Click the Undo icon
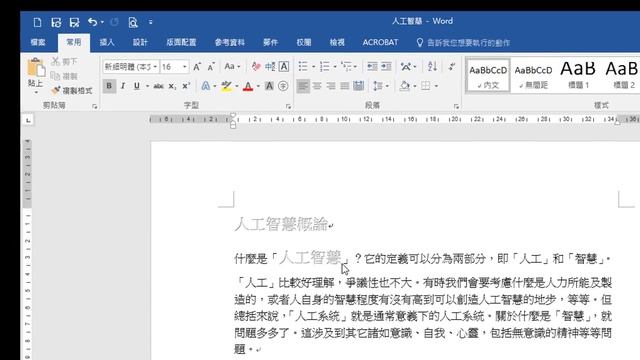The width and height of the screenshot is (640, 360). click(93, 22)
